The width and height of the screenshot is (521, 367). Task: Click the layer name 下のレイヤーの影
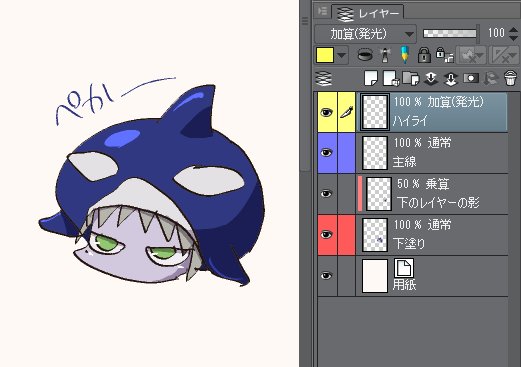click(x=438, y=203)
